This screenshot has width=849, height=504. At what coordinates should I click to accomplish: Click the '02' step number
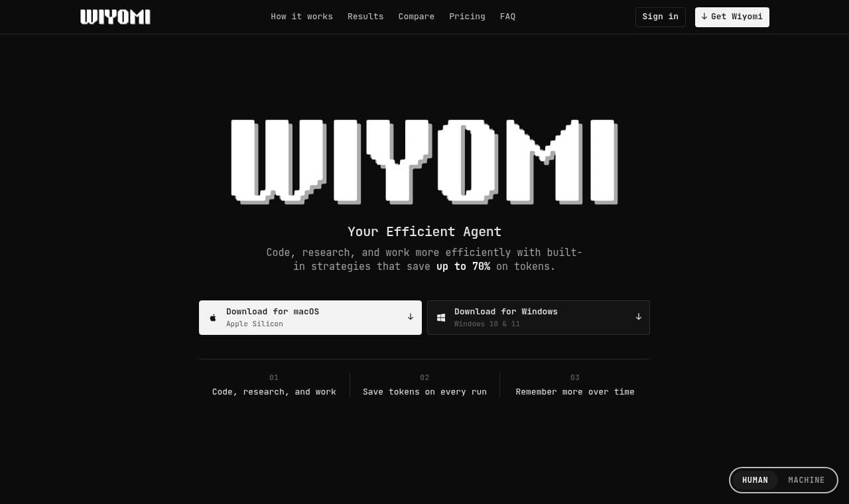(424, 377)
